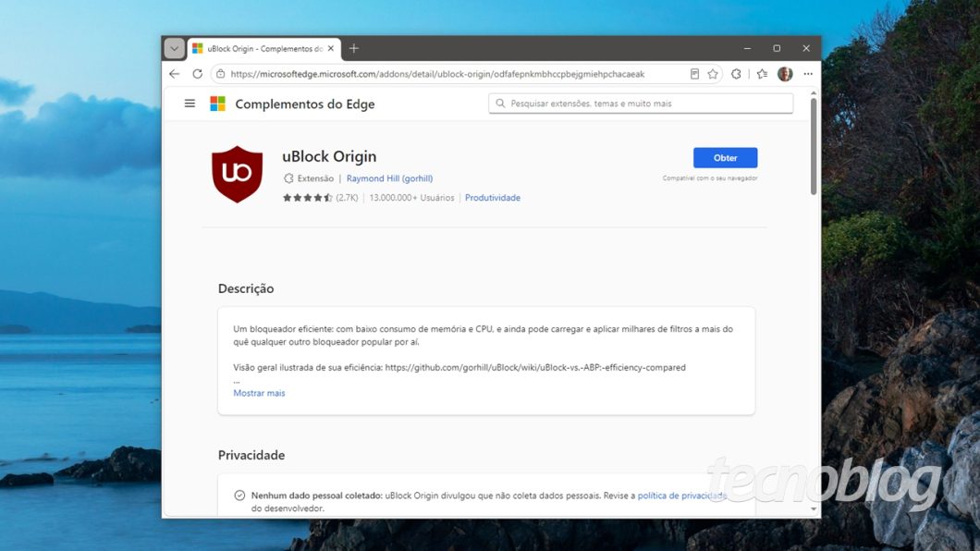Screen dimensions: 980x551
Task: Maximize the Edge window
Action: coord(777,48)
